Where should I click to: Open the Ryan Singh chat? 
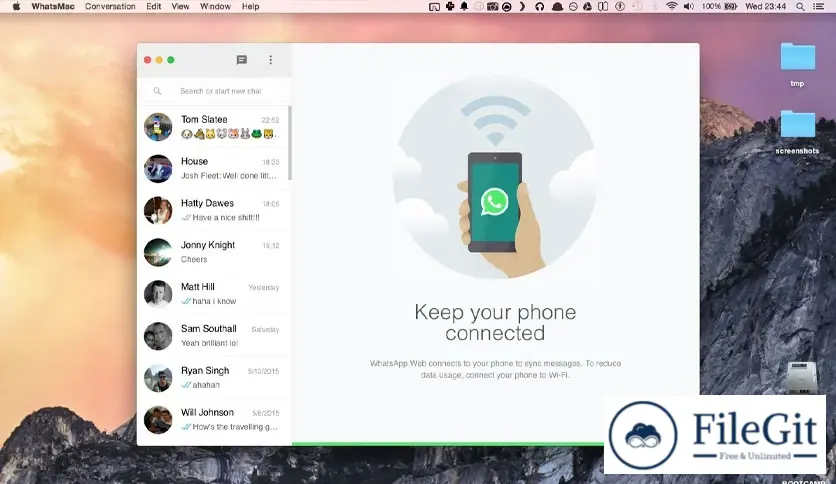click(214, 378)
